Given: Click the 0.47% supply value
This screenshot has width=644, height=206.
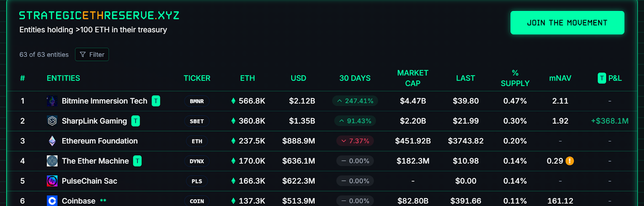Looking at the screenshot, I should [x=515, y=101].
